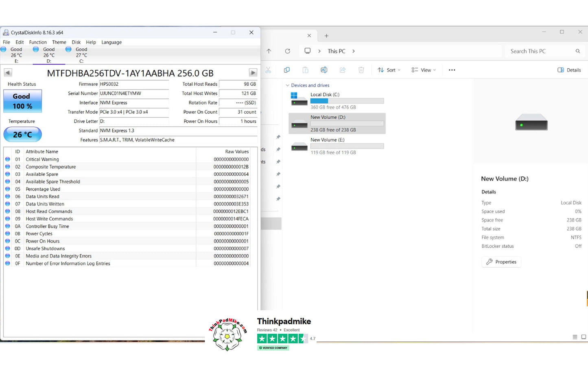Screen dimensions: 588x369
Task: Click status circle of Power Cycles row
Action: pos(7,234)
